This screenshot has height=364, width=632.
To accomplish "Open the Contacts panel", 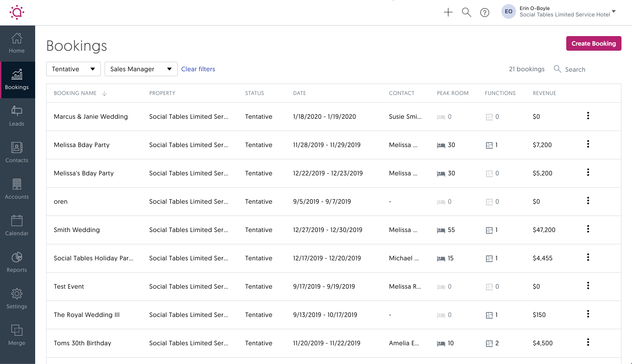I will point(17,152).
